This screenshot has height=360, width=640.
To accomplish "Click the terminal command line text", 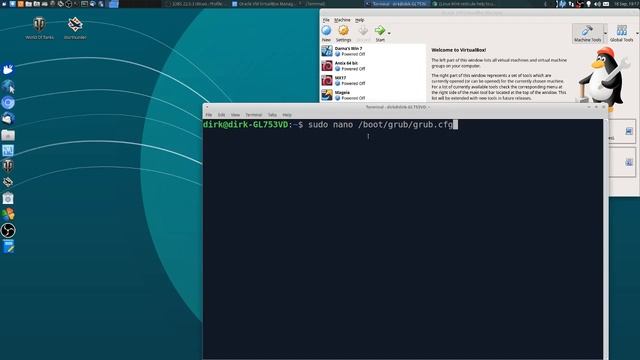I will click(380, 124).
